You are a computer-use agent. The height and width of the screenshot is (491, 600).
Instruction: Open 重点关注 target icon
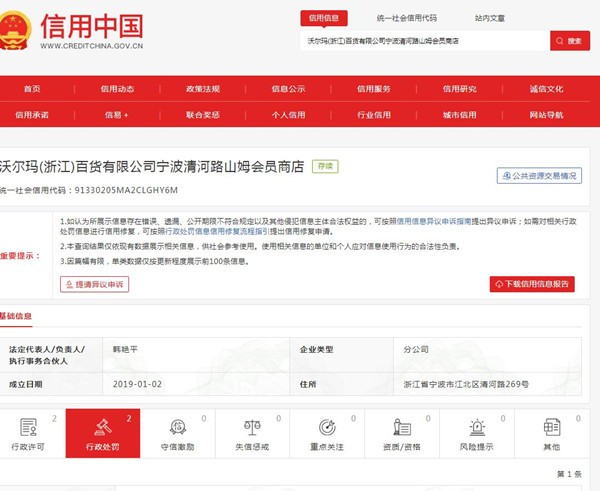[x=327, y=427]
